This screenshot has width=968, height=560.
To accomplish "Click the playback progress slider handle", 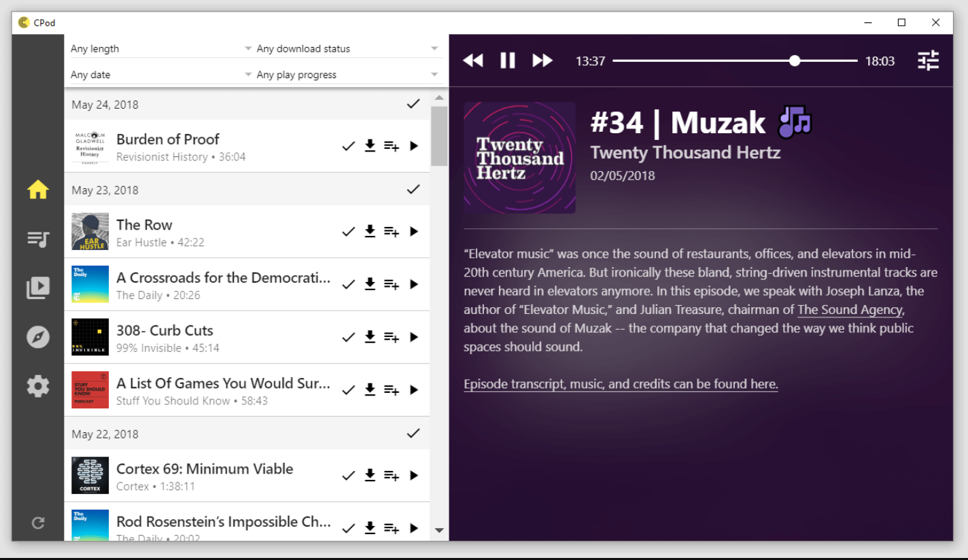I will coord(795,60).
